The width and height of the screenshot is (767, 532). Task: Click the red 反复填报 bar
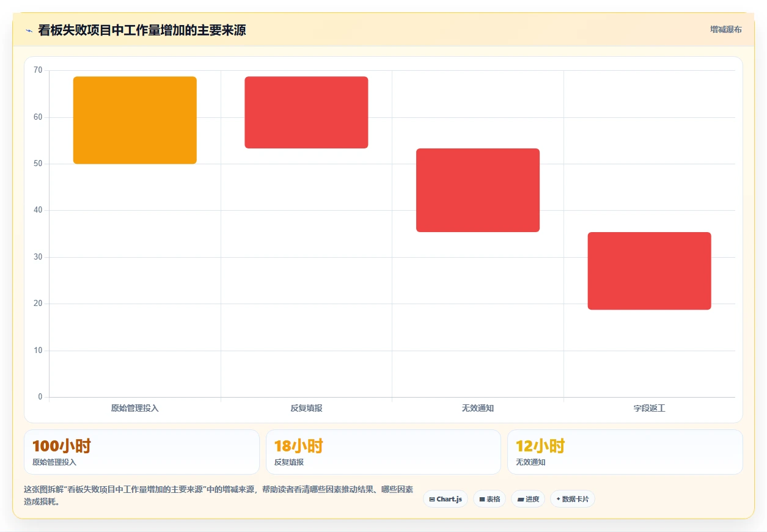click(306, 112)
